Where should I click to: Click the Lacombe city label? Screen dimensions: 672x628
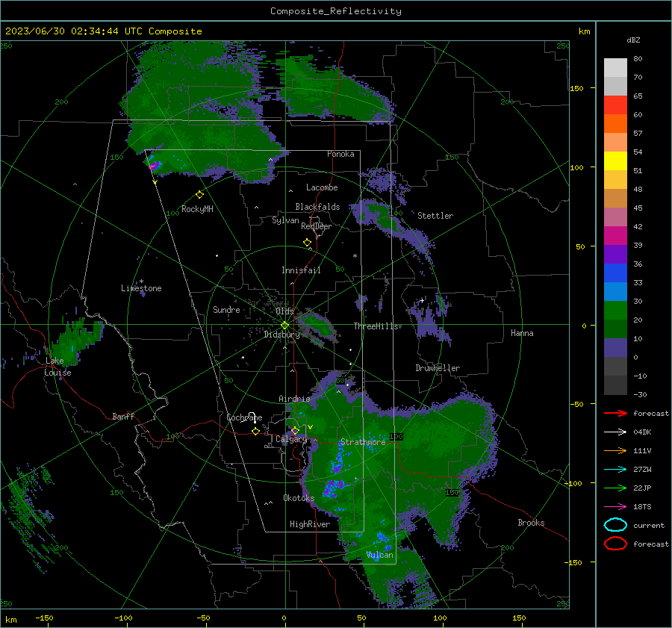click(x=322, y=187)
